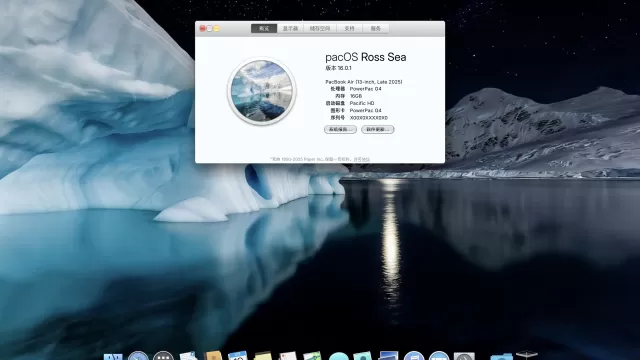The height and width of the screenshot is (360, 640).
Task: Click the startup disk value "Pacific HD"
Action: (362, 103)
